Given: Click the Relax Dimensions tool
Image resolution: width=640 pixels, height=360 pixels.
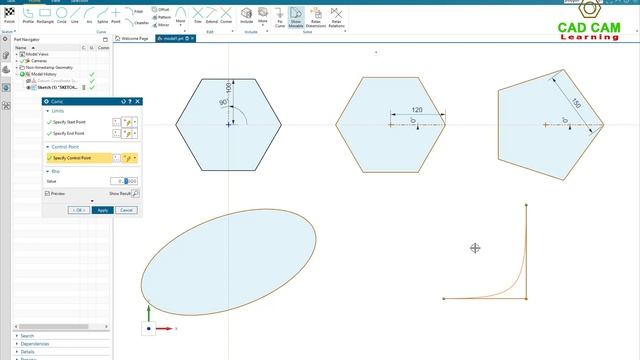Looking at the screenshot, I should click(x=316, y=17).
